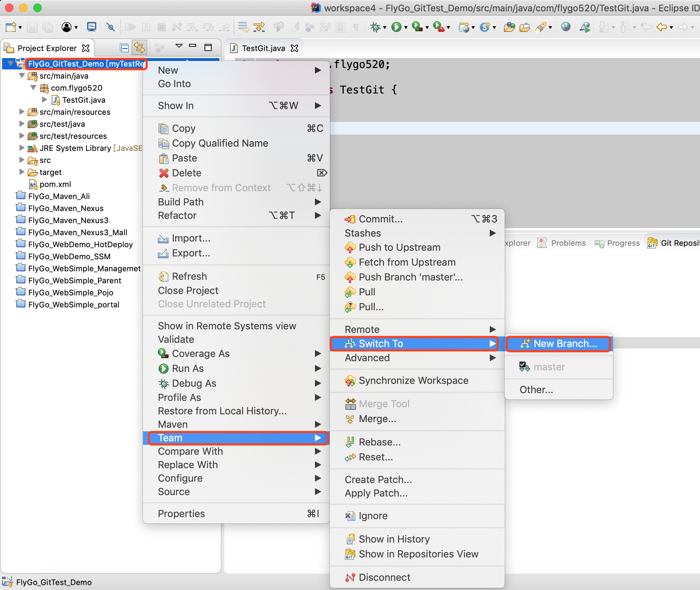The height and width of the screenshot is (590, 700).
Task: Collapse the src/main/java tree node
Action: pyautogui.click(x=22, y=76)
